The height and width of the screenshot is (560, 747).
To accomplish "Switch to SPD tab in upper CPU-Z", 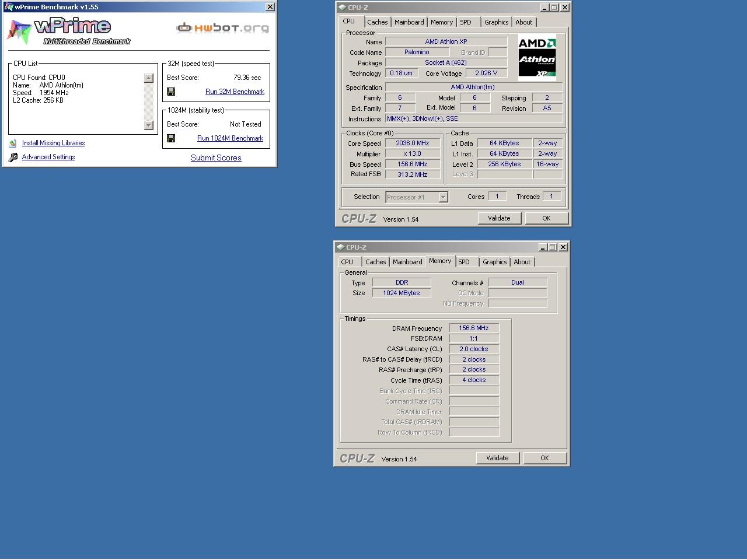I will coord(466,22).
